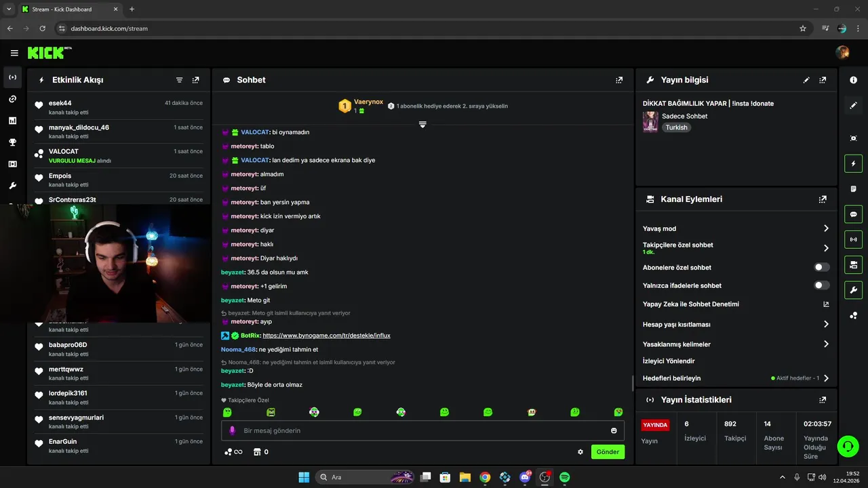Screen dimensions: 868x488
Task: Open Windows Start menu
Action: coord(304,477)
